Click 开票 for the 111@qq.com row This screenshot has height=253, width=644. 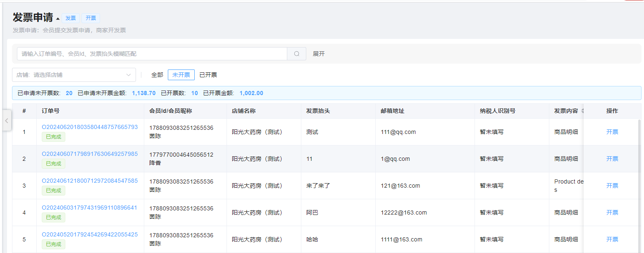(x=612, y=132)
